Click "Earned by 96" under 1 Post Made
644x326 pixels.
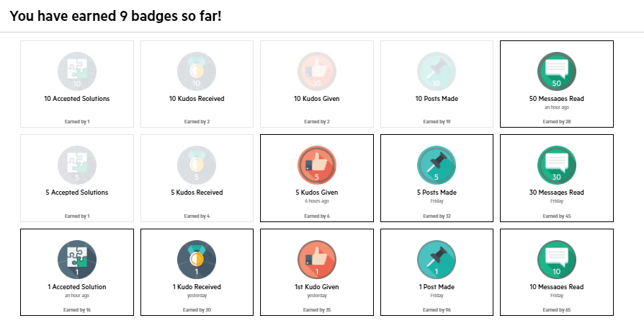point(437,310)
